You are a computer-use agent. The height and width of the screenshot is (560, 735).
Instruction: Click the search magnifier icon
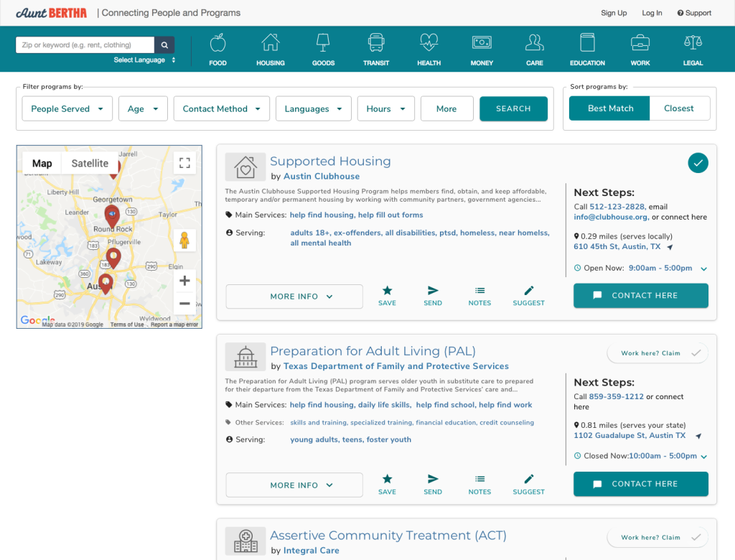[x=164, y=45]
